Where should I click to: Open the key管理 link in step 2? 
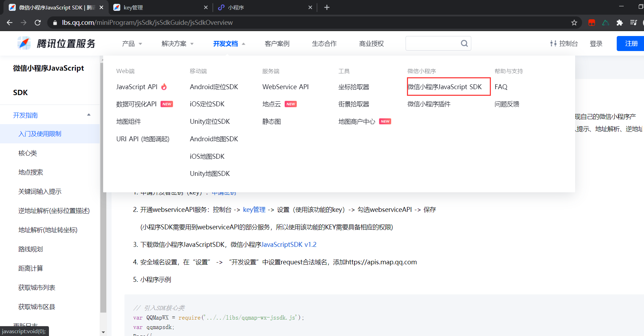click(254, 209)
